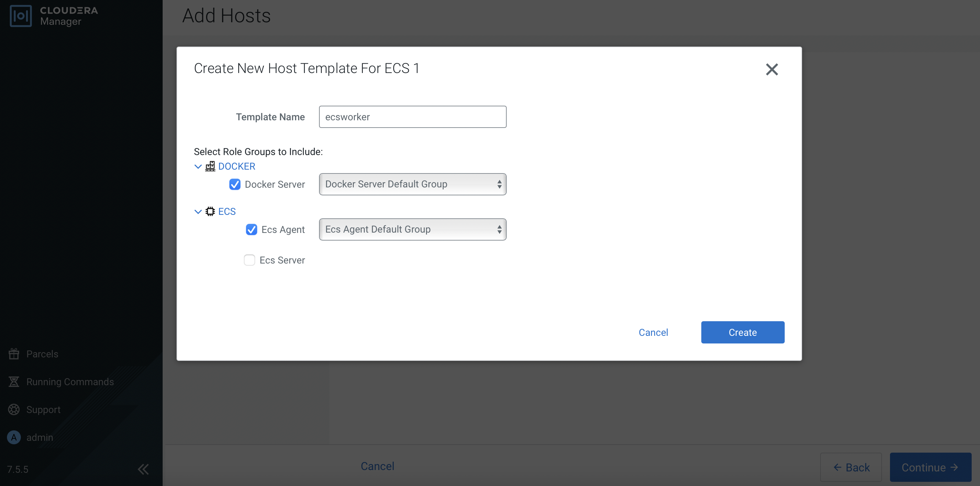Click the ECS chip icon
Image resolution: width=980 pixels, height=486 pixels.
click(x=210, y=211)
